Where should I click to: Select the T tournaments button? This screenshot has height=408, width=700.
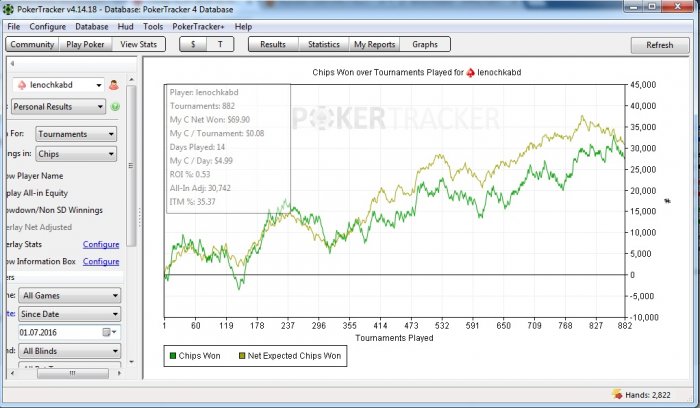[x=220, y=44]
